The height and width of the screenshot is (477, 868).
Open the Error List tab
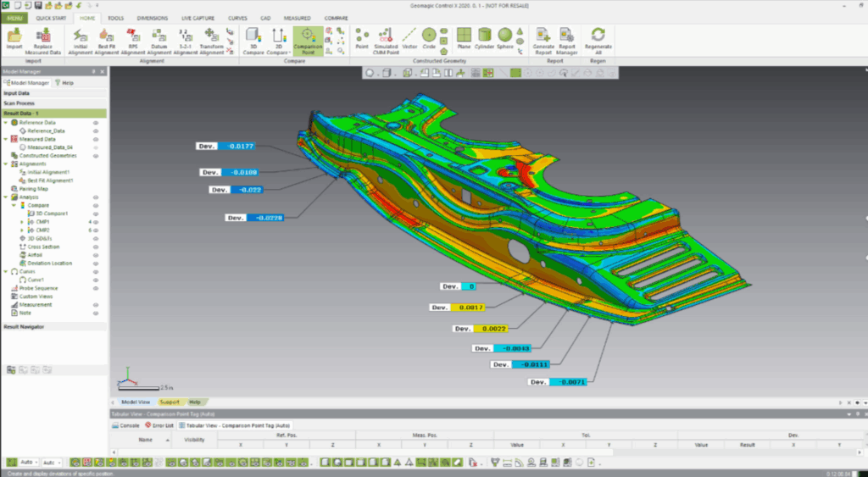160,425
